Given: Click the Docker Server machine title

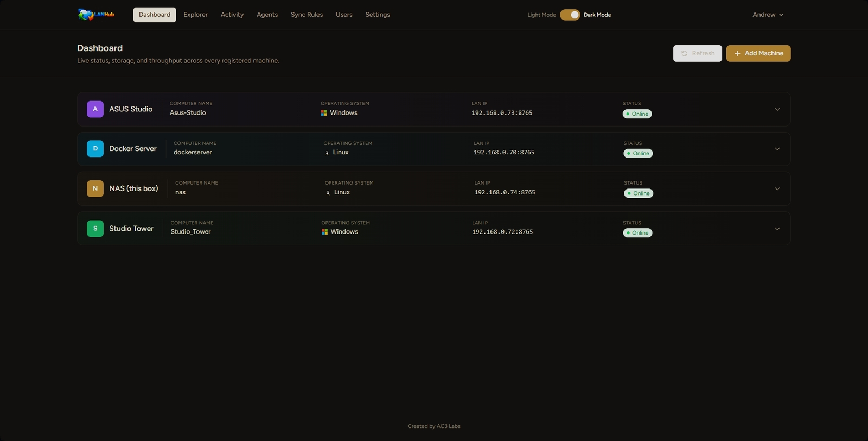Looking at the screenshot, I should tap(133, 149).
